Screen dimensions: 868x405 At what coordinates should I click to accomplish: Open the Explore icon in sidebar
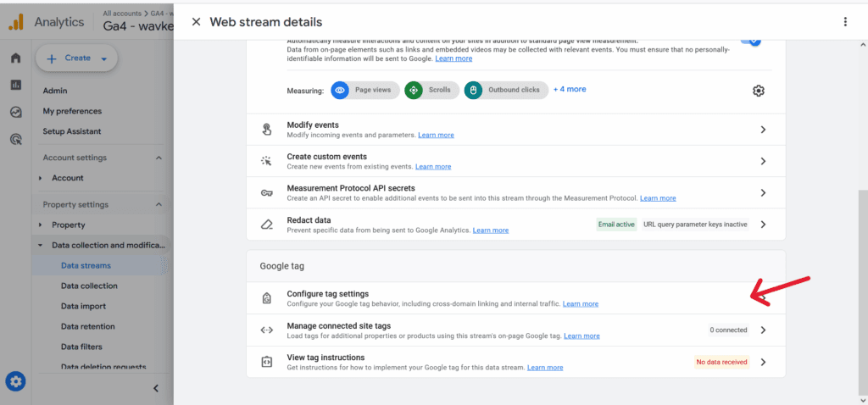point(16,113)
